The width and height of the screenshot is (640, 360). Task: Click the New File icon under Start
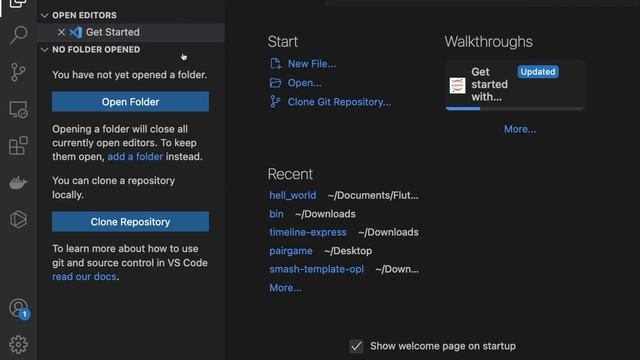[x=276, y=64]
